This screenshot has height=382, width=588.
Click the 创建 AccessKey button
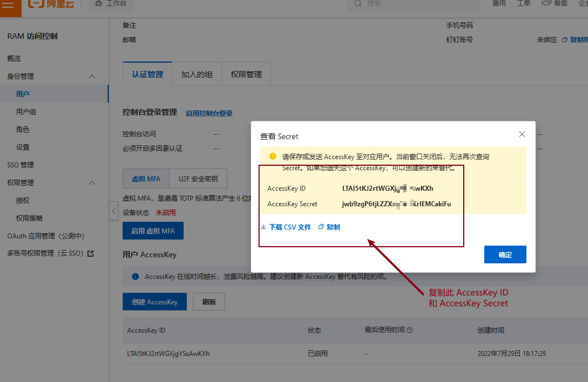tap(155, 302)
